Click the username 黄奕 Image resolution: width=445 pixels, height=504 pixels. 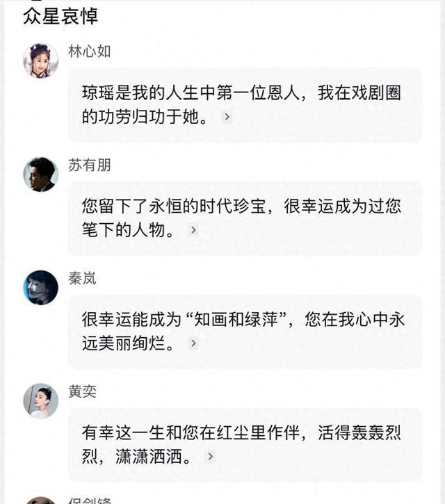click(x=82, y=391)
